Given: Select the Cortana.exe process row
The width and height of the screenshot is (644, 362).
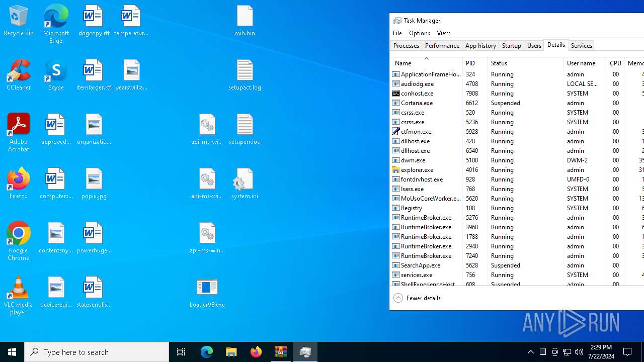Looking at the screenshot, I should (x=517, y=103).
